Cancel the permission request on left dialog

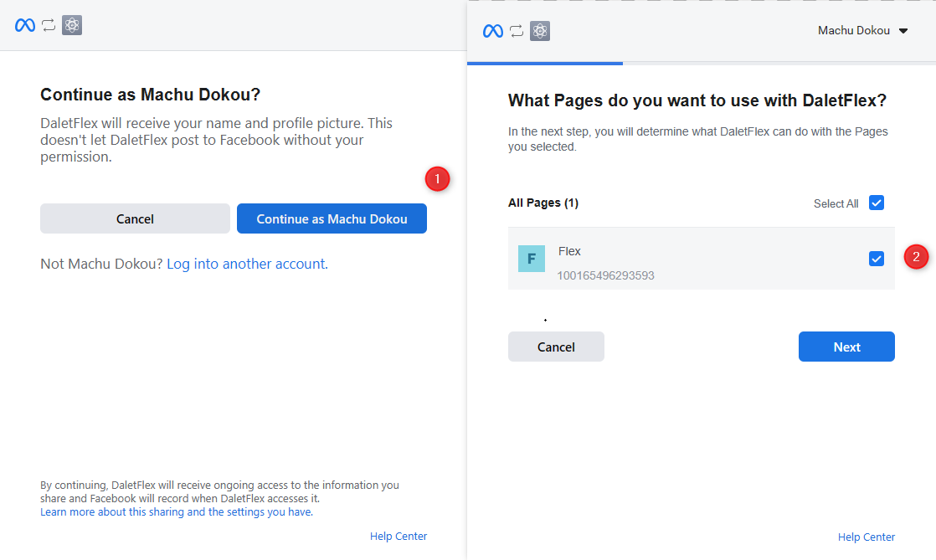tap(135, 218)
